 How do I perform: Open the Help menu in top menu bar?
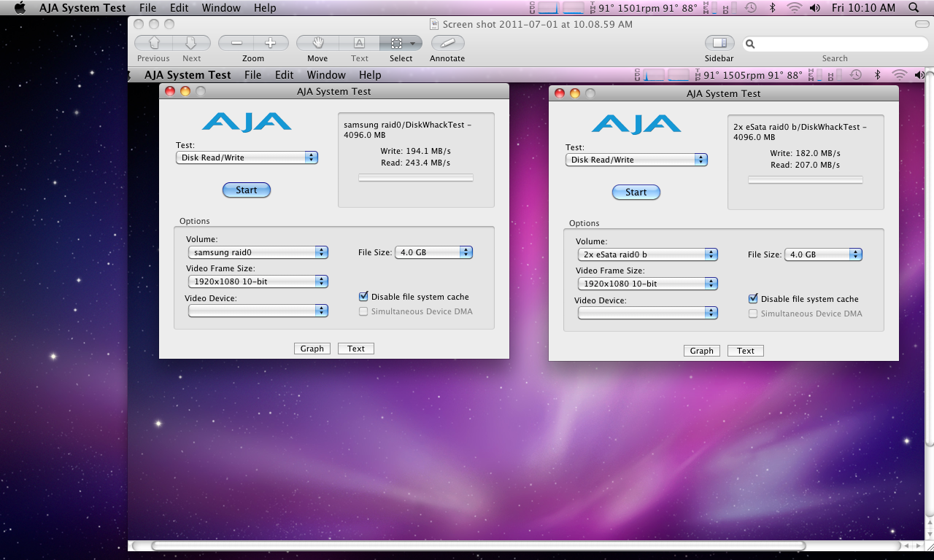pyautogui.click(x=265, y=8)
